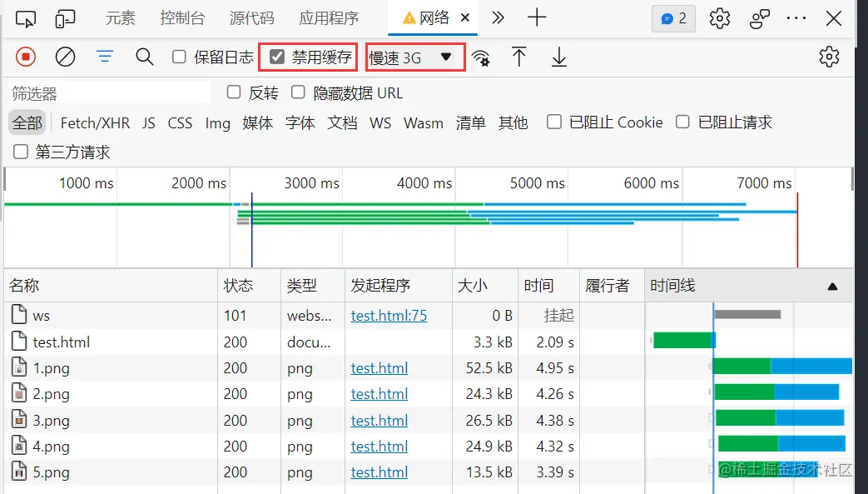Check 隐藏数据 URL option

298,92
